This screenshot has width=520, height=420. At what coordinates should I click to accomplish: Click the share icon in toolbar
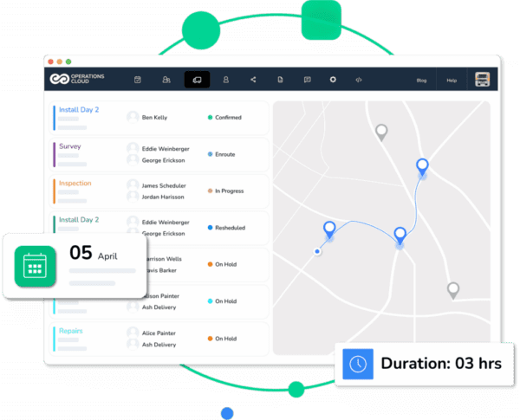tap(253, 80)
